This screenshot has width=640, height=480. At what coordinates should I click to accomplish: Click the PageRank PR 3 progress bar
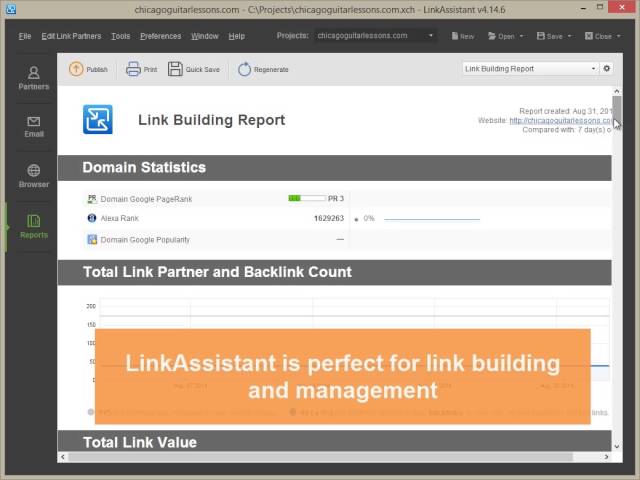coord(307,198)
